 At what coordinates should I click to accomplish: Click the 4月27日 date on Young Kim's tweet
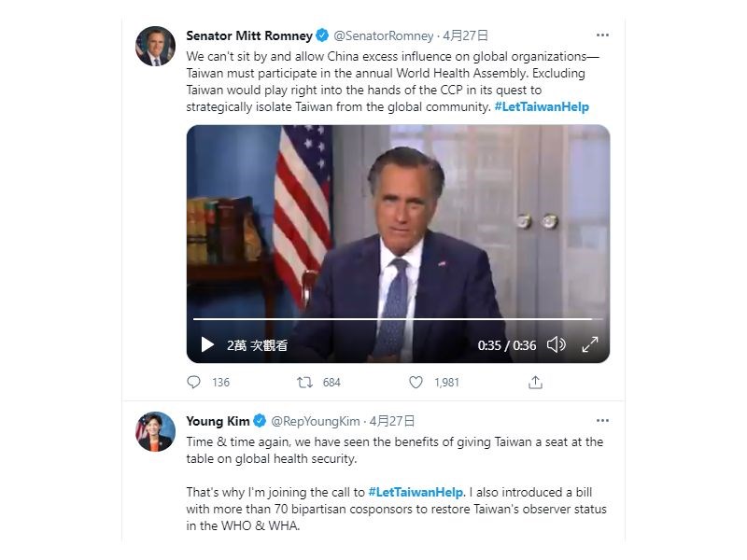[392, 421]
